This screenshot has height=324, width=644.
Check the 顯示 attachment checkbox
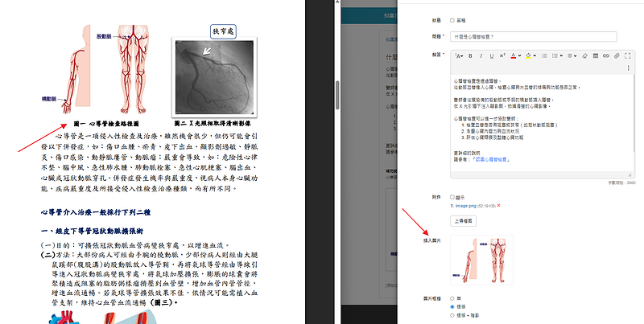[452, 196]
